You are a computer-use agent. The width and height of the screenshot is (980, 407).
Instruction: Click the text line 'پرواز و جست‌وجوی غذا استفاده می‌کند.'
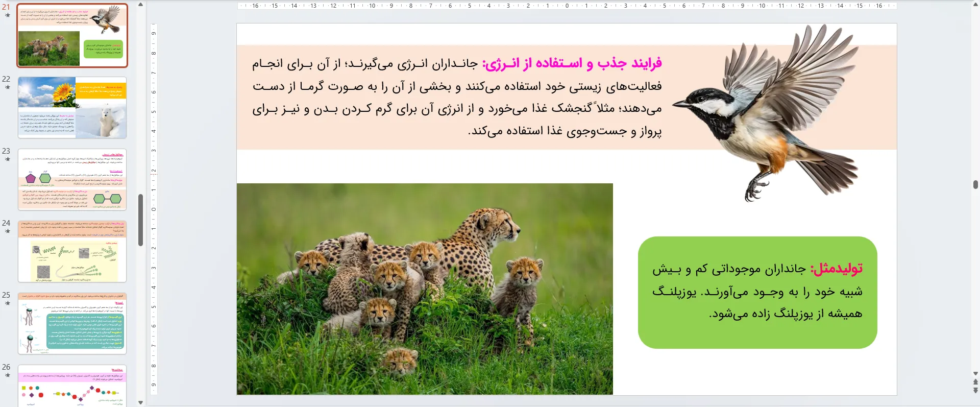pyautogui.click(x=565, y=131)
